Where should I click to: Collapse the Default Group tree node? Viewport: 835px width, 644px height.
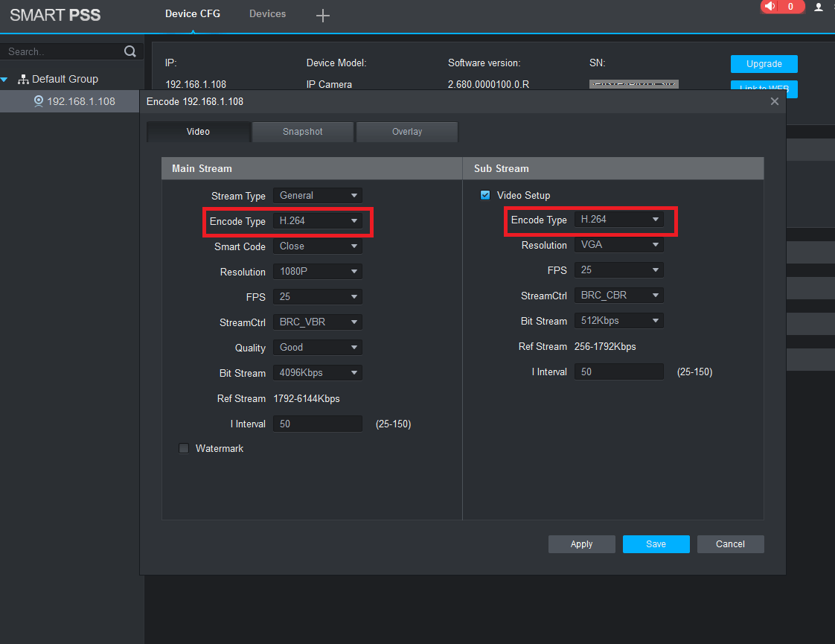[x=4, y=80]
